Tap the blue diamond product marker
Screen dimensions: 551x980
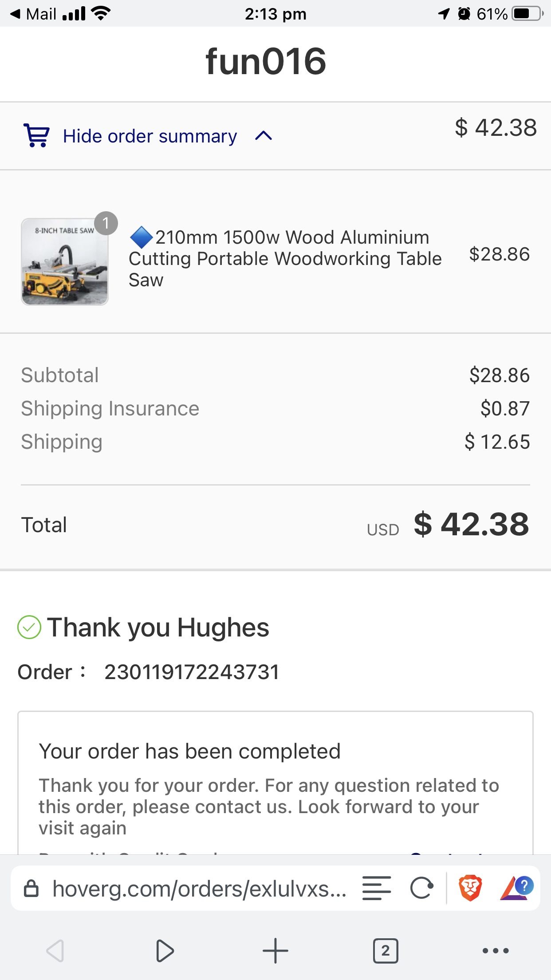(x=141, y=237)
